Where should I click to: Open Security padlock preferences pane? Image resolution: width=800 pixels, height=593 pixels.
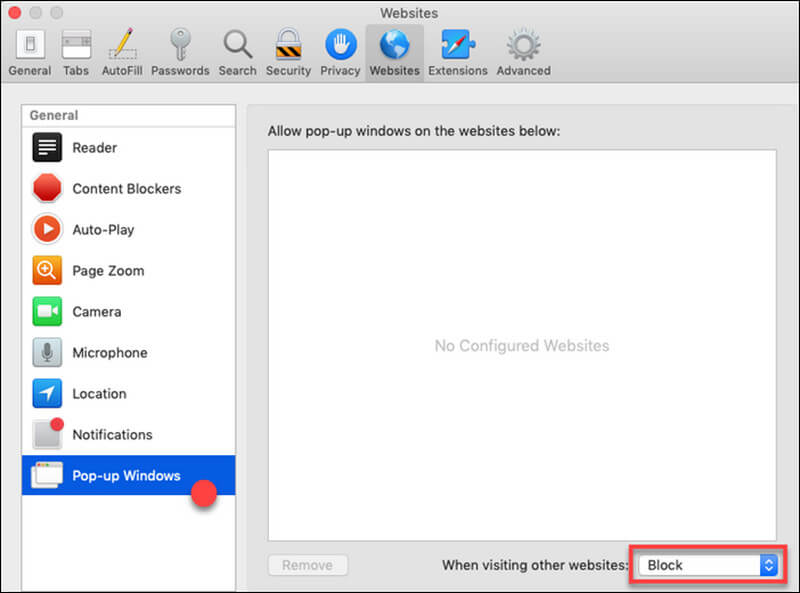pos(288,52)
